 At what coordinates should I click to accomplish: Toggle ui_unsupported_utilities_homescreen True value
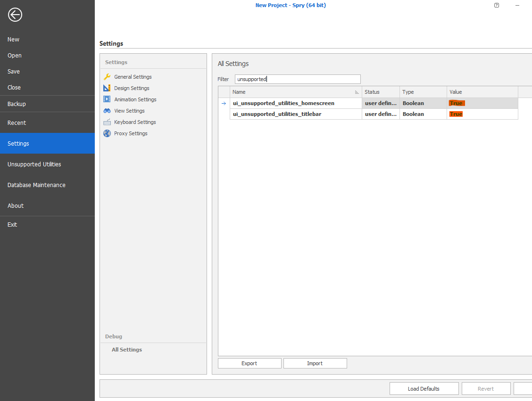click(x=456, y=103)
